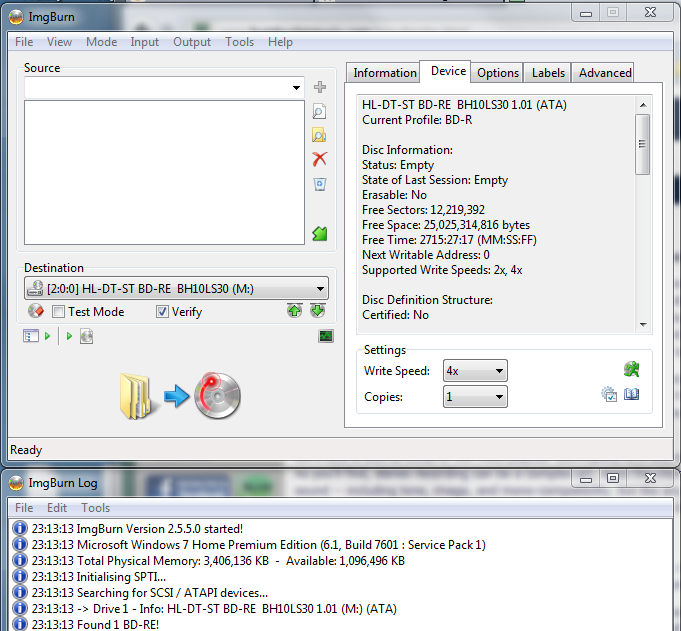
Task: Click log entry 'Searching for SCSI / ATAPI devices...'
Action: click(149, 593)
